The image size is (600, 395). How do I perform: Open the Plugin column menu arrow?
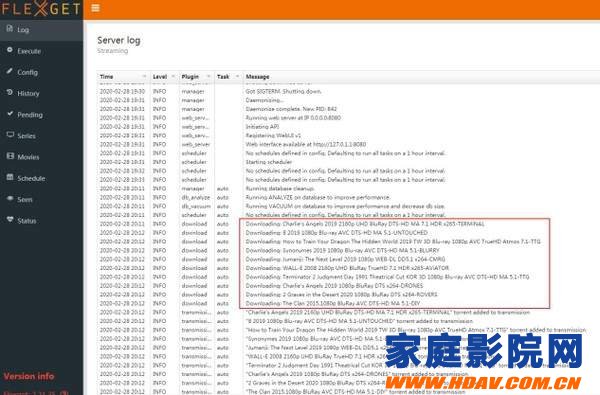209,77
